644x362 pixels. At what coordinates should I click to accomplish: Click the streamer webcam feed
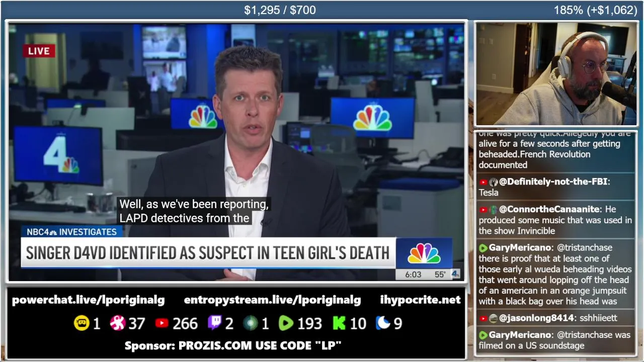point(556,74)
